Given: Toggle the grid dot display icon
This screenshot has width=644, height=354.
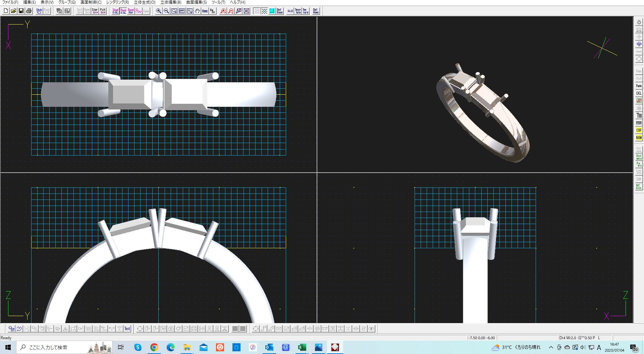Looking at the screenshot, I should 257,11.
